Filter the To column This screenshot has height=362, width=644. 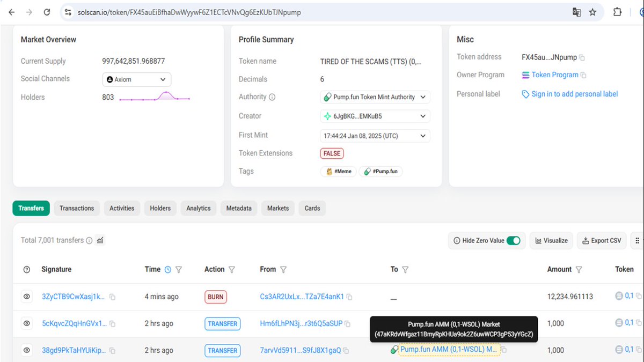tap(406, 270)
